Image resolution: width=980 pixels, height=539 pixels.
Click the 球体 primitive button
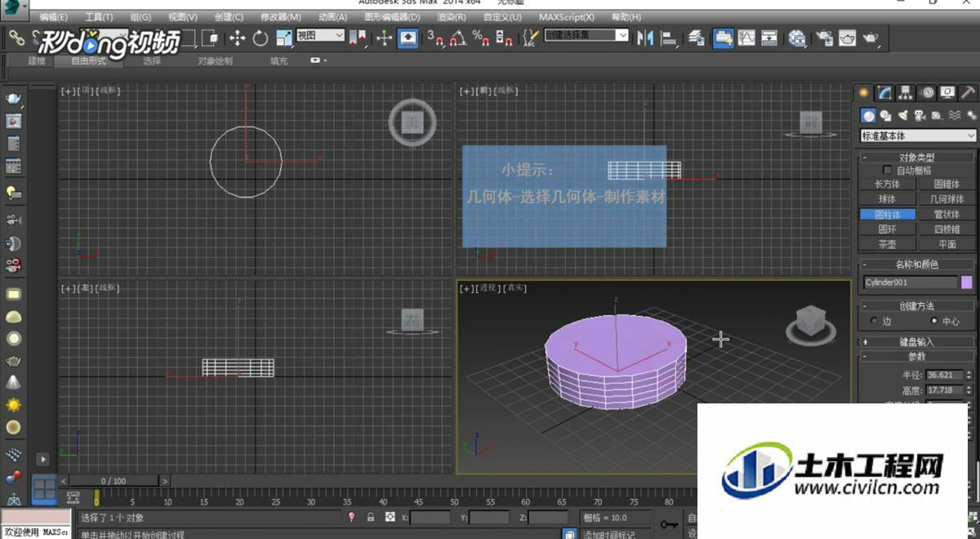tap(887, 199)
